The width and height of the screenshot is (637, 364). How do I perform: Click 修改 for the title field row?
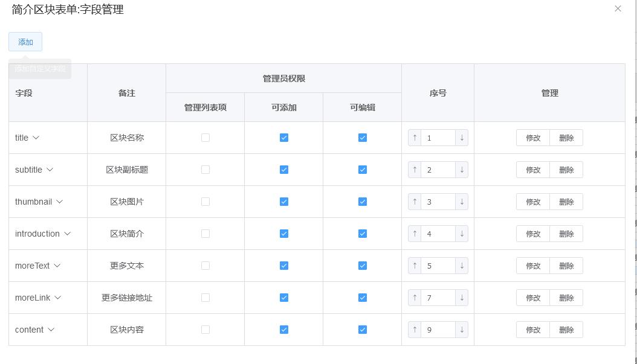click(x=532, y=138)
